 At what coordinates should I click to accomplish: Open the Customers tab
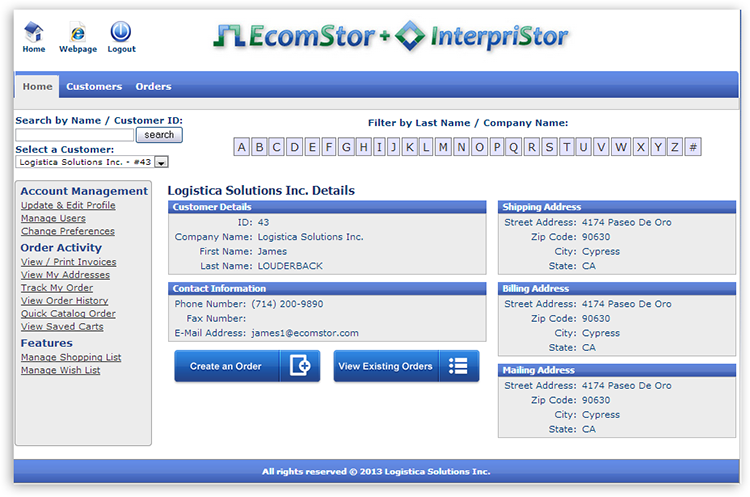click(94, 87)
